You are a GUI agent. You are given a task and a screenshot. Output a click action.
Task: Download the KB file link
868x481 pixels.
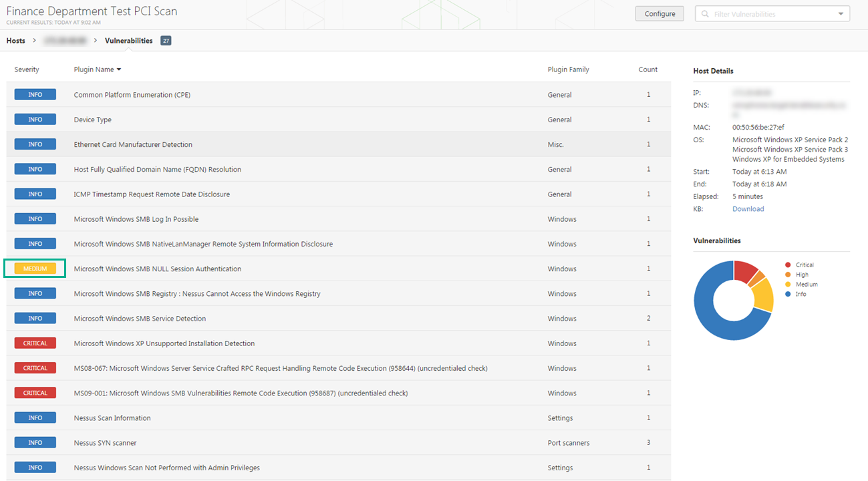(748, 209)
